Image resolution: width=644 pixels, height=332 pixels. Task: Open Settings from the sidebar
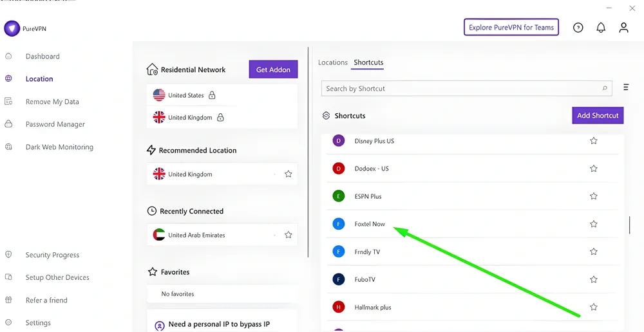[38, 322]
